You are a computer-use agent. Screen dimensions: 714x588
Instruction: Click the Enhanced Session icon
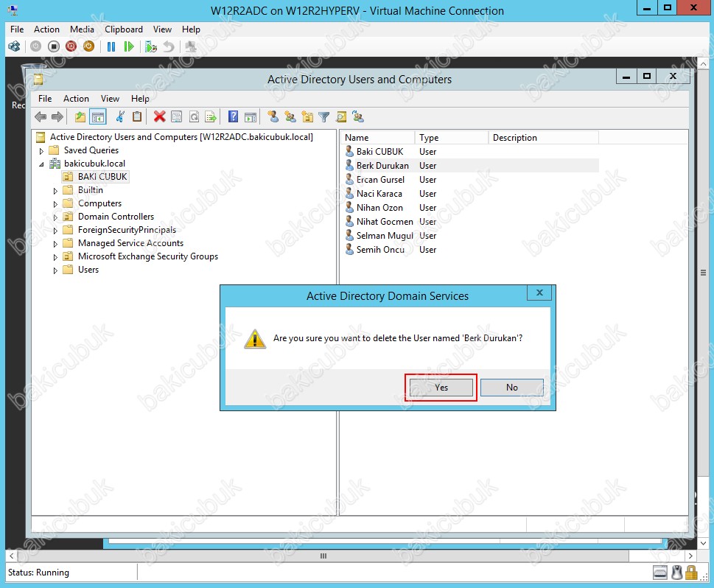[x=191, y=46]
